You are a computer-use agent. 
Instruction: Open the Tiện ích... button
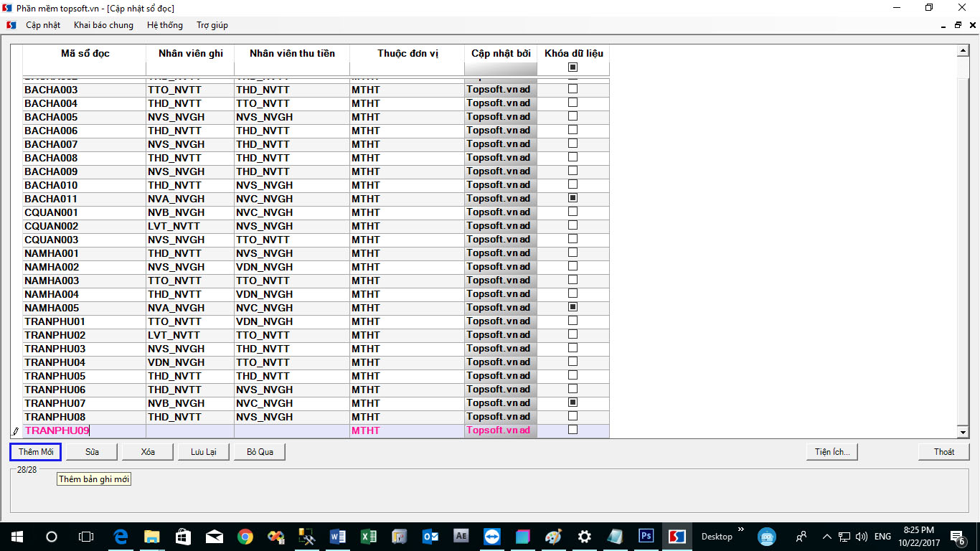(832, 452)
